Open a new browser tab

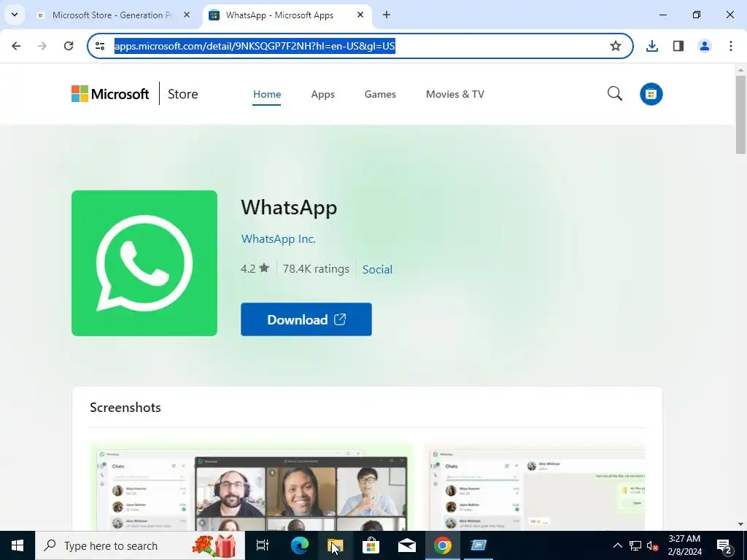pyautogui.click(x=387, y=15)
